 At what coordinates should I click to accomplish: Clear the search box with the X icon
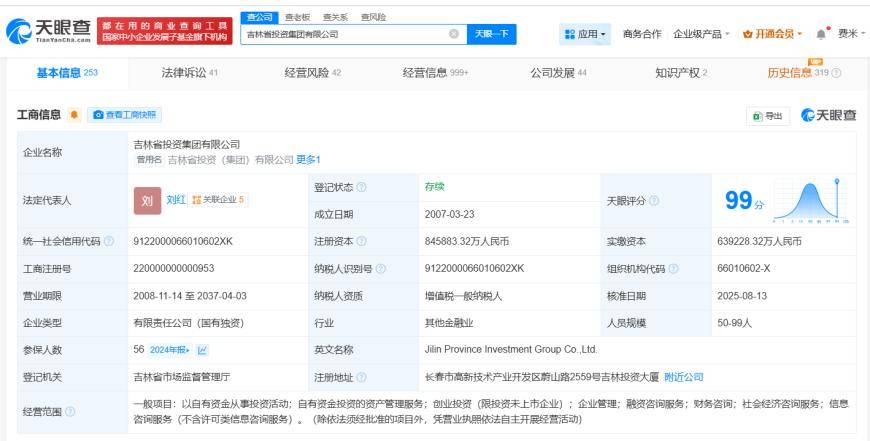pyautogui.click(x=454, y=34)
